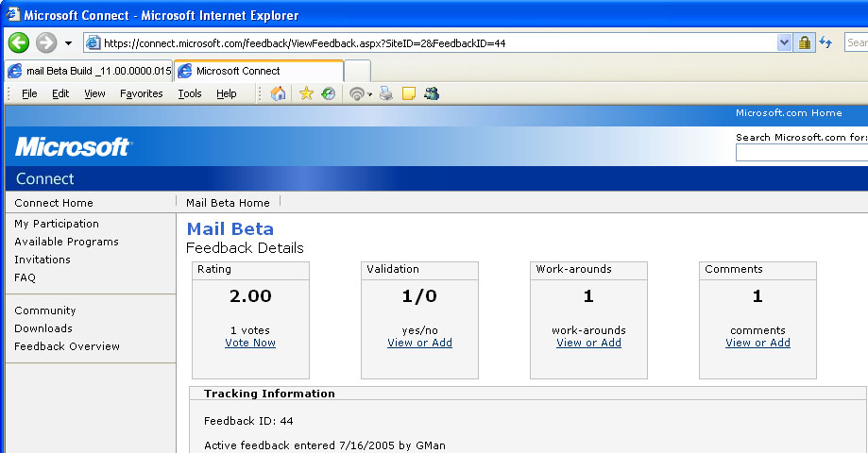
Task: Open the Edit menu
Action: [x=60, y=93]
